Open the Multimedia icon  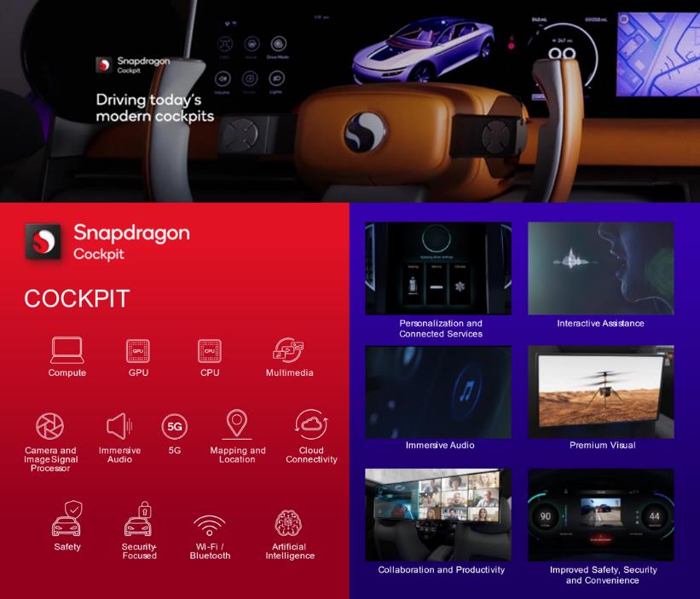click(x=288, y=349)
